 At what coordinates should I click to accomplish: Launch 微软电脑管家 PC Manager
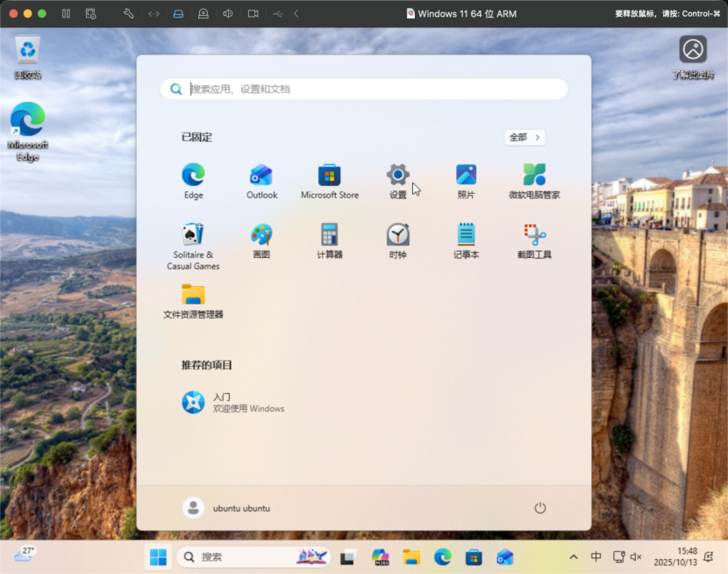point(534,181)
